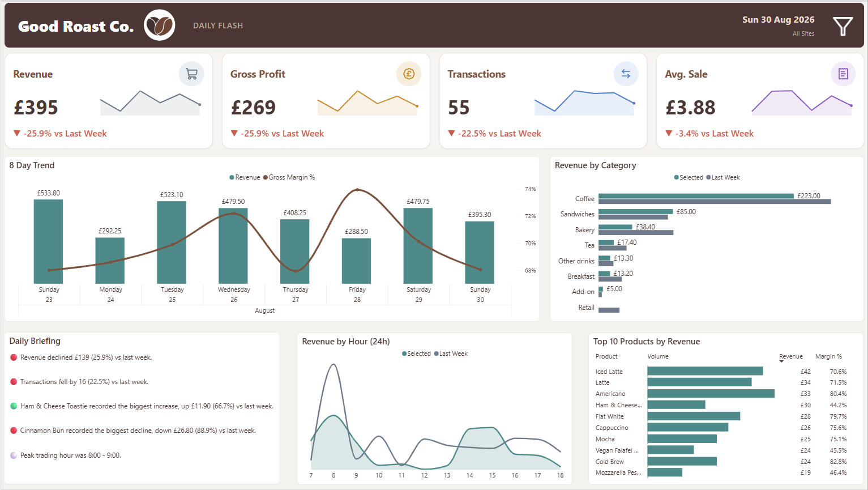Image resolution: width=868 pixels, height=490 pixels.
Task: Click the 'Mozzarella Pes...' product name
Action: [x=619, y=472]
